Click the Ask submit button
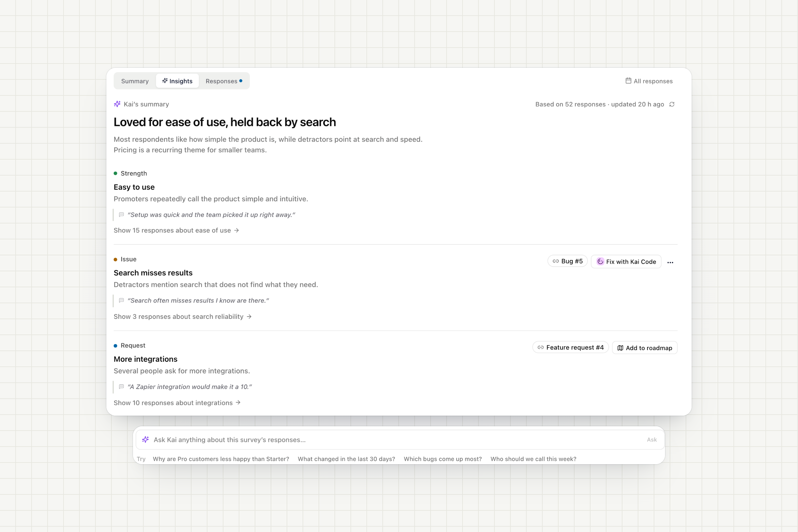 pos(652,440)
